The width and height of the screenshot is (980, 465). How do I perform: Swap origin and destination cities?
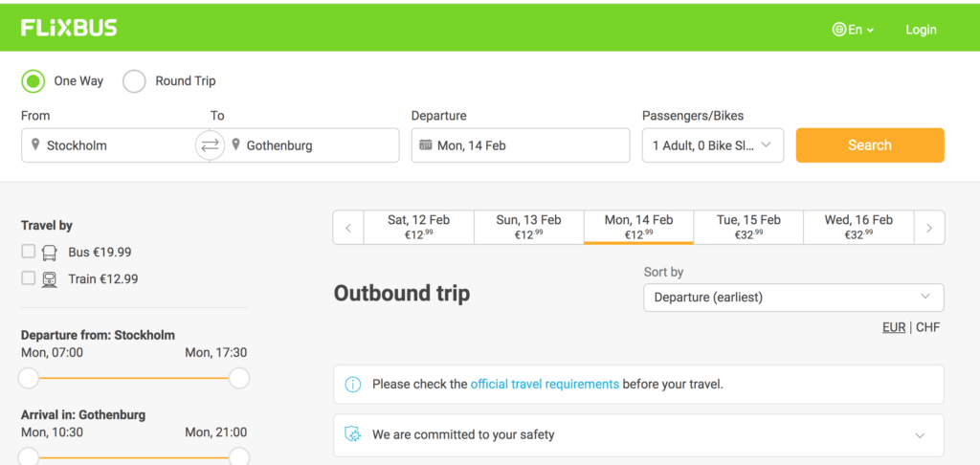pos(211,145)
